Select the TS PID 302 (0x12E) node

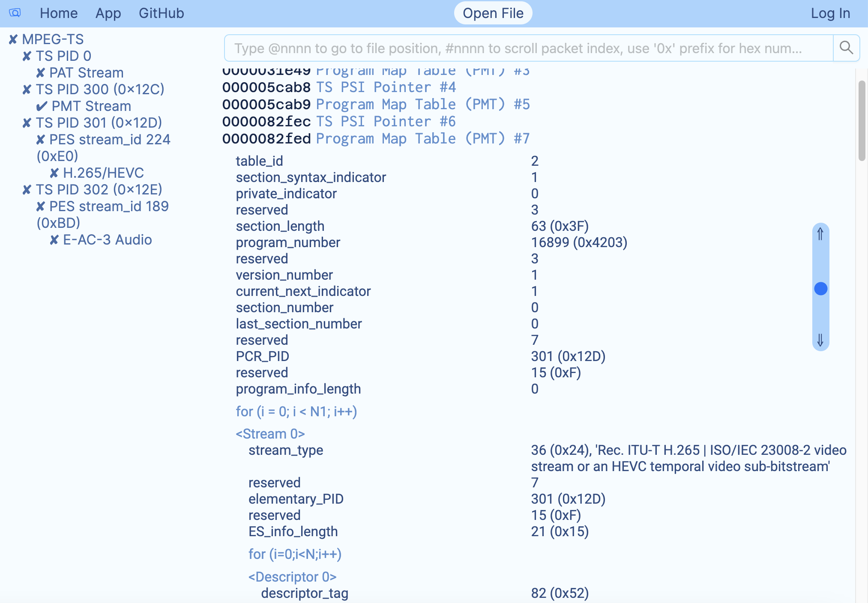click(99, 189)
